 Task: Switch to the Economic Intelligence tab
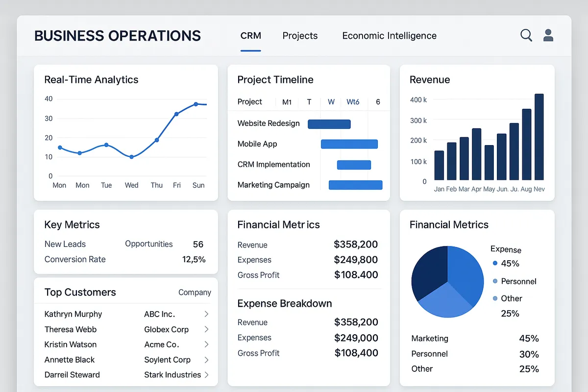tap(389, 35)
